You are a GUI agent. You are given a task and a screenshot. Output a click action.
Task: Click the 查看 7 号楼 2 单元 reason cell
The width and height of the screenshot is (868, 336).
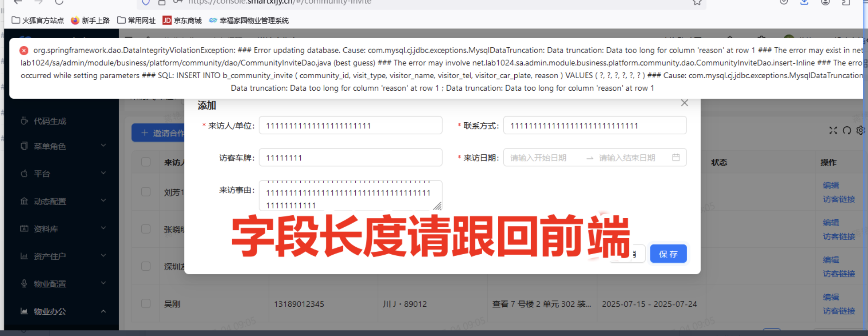541,304
